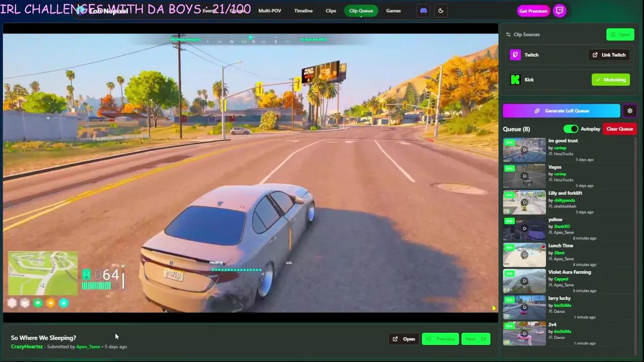Click the 'So Where We Sleeping?' clip title

43,338
